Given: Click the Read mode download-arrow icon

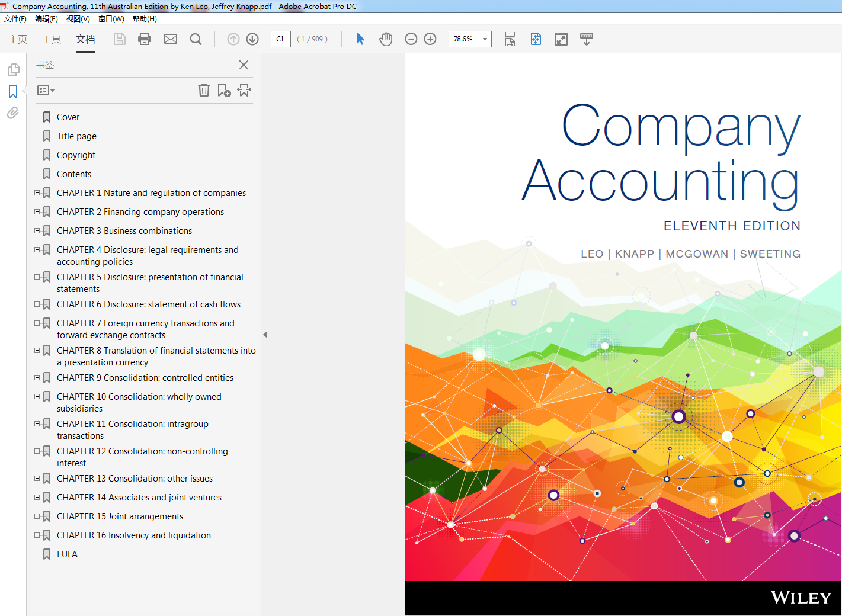Looking at the screenshot, I should [x=587, y=39].
